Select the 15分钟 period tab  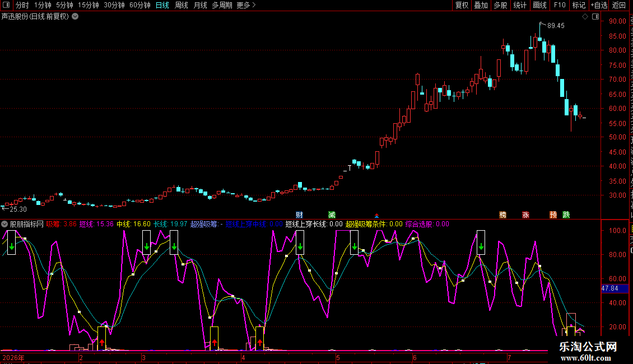[88, 5]
